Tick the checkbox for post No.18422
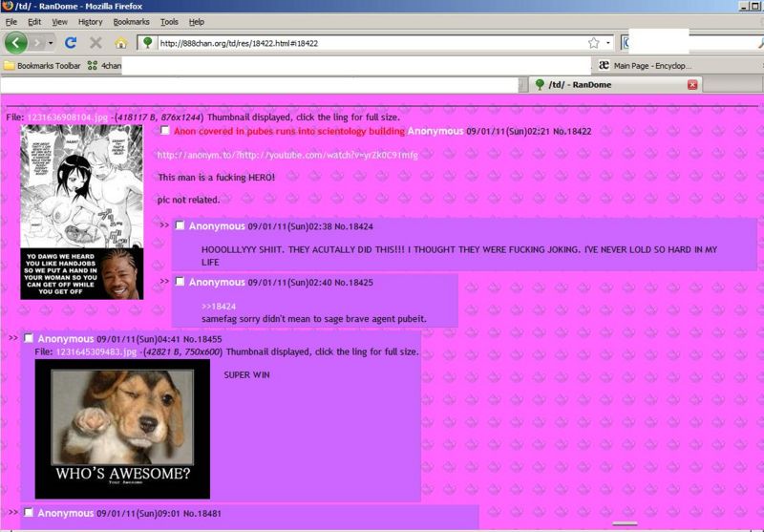This screenshot has width=764, height=532. (x=165, y=131)
